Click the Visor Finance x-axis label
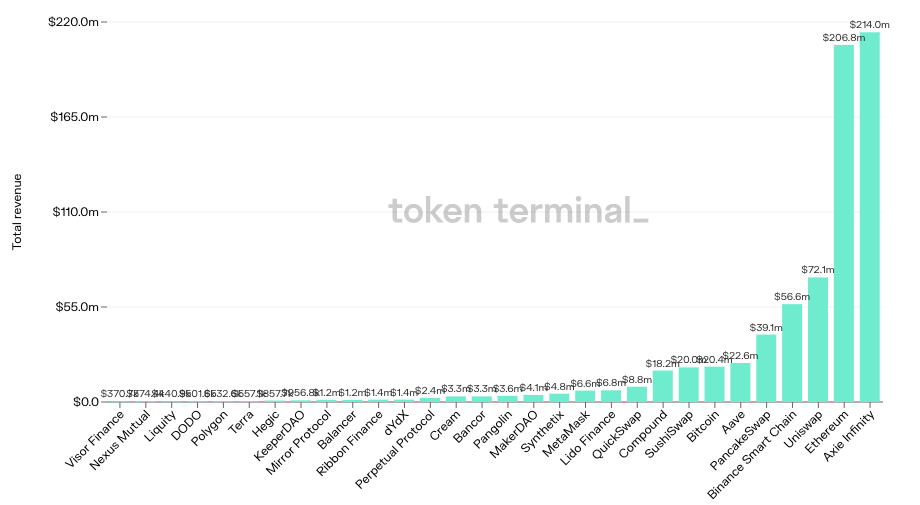 click(96, 436)
